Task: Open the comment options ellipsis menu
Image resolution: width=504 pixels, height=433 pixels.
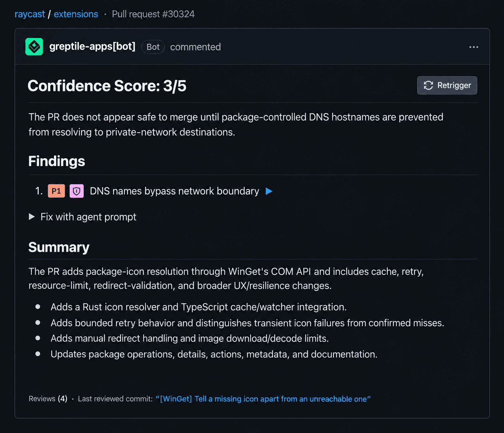Action: coord(473,47)
